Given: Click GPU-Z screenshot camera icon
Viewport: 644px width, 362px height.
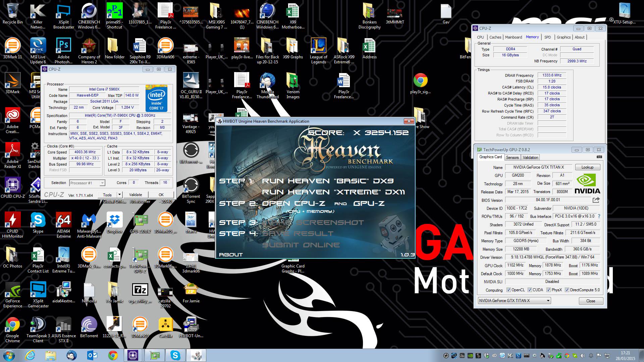Looking at the screenshot, I should 599,157.
